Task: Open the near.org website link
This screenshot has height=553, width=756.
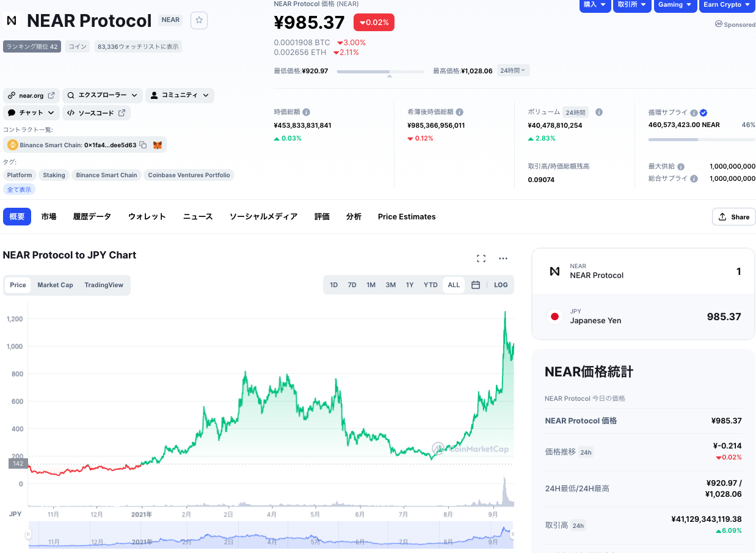Action: (x=31, y=95)
